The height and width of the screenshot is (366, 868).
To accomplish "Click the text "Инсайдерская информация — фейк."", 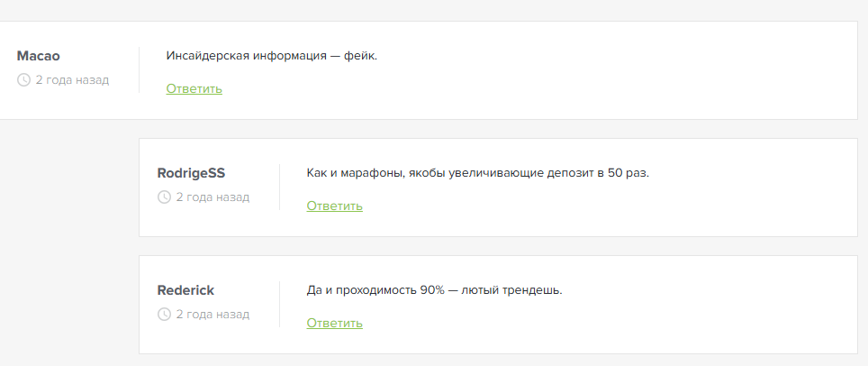I will [272, 56].
